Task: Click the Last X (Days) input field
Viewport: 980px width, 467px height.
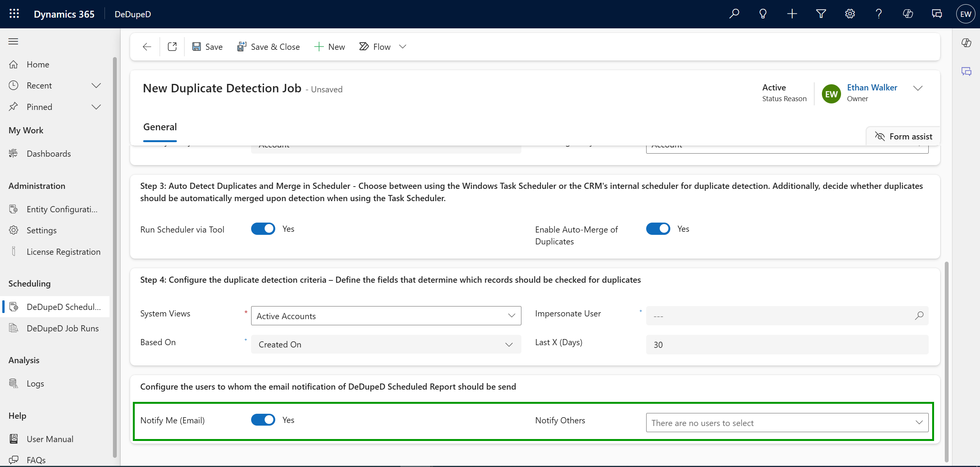Action: pyautogui.click(x=787, y=344)
